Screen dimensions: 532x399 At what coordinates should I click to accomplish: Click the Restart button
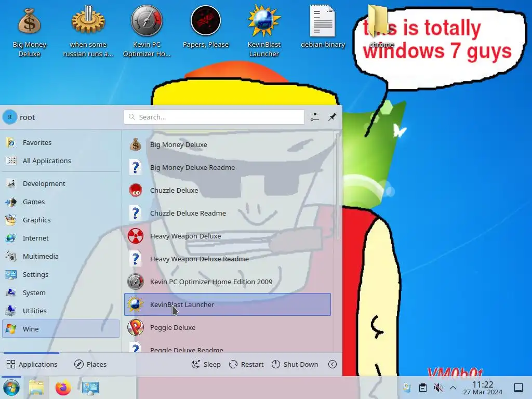[246, 364]
